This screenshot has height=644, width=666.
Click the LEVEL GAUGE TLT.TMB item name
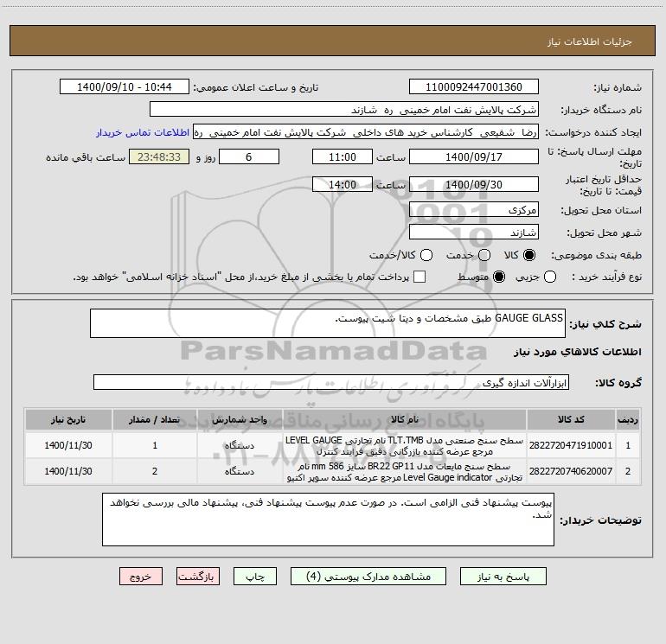[405, 446]
